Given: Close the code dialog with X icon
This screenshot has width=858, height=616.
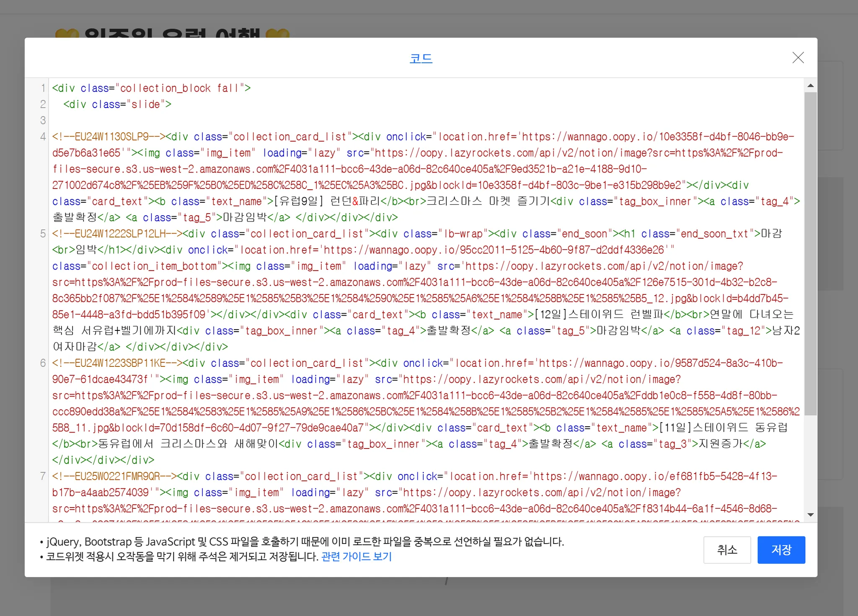Looking at the screenshot, I should pyautogui.click(x=798, y=58).
